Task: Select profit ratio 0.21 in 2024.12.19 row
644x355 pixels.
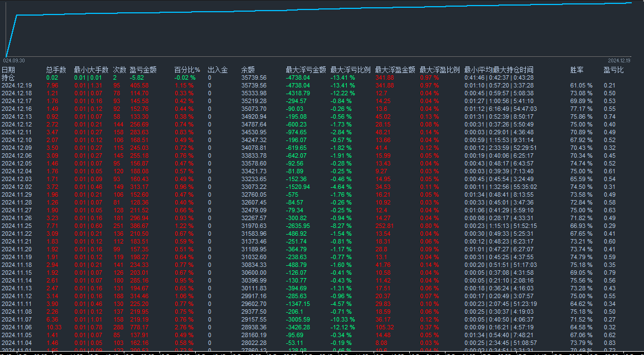Action: [x=609, y=85]
